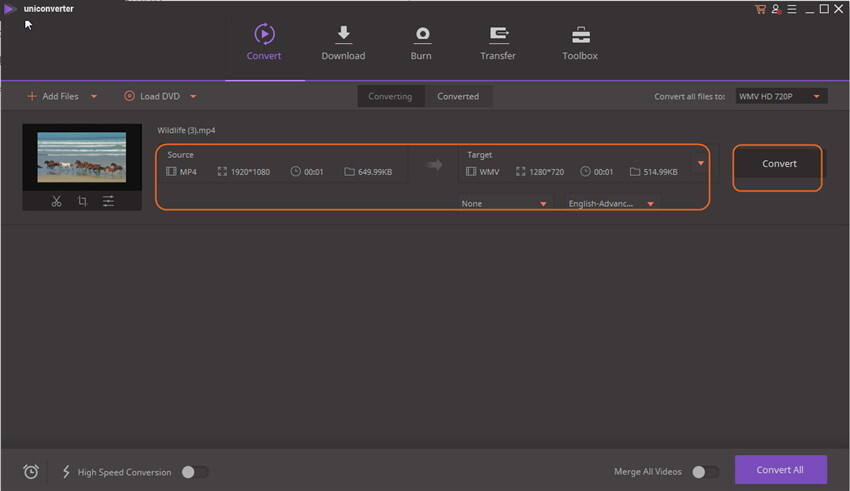Click the target WMV format icon
The height and width of the screenshot is (491, 850).
point(471,172)
